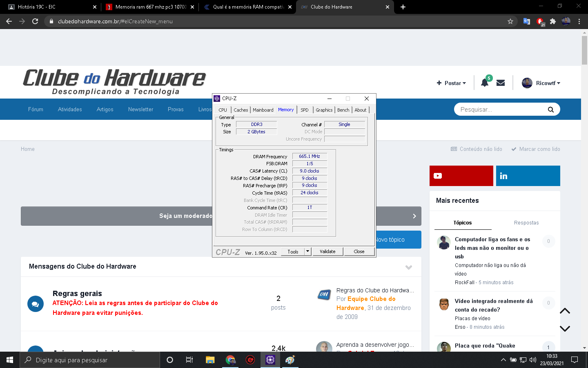Open Atividades in site navigation
Screen dimensions: 588x368
70,110
